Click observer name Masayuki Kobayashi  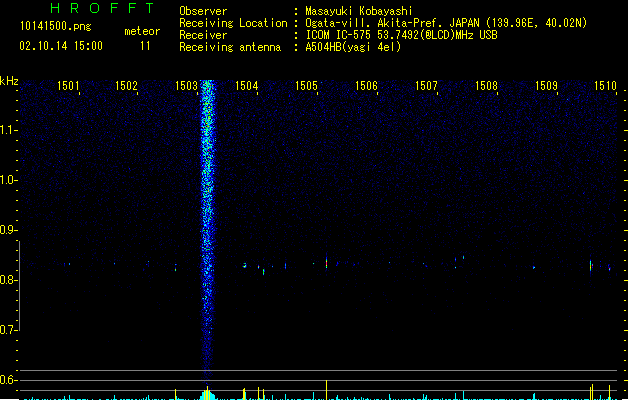point(359,11)
